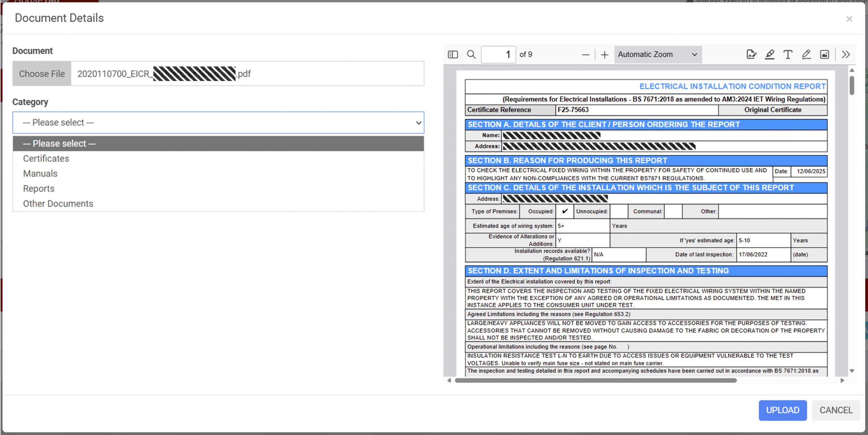This screenshot has height=435, width=868.
Task: Click the Choose File button
Action: coord(42,74)
